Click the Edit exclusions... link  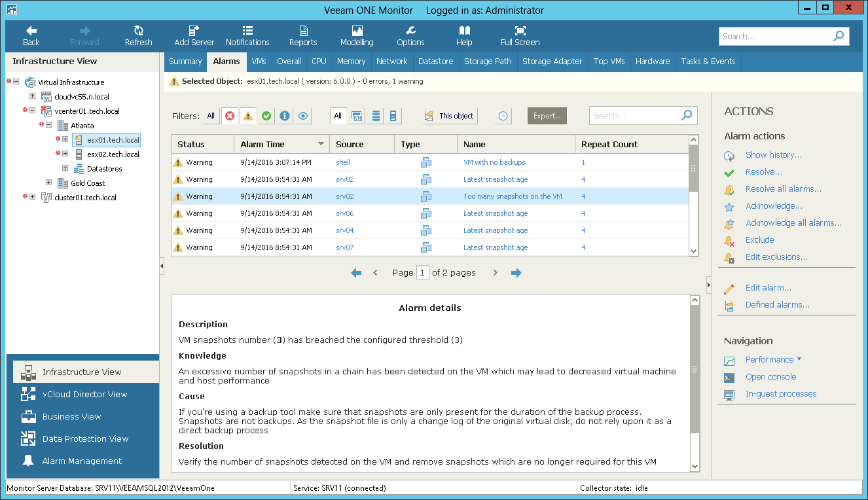(x=776, y=257)
